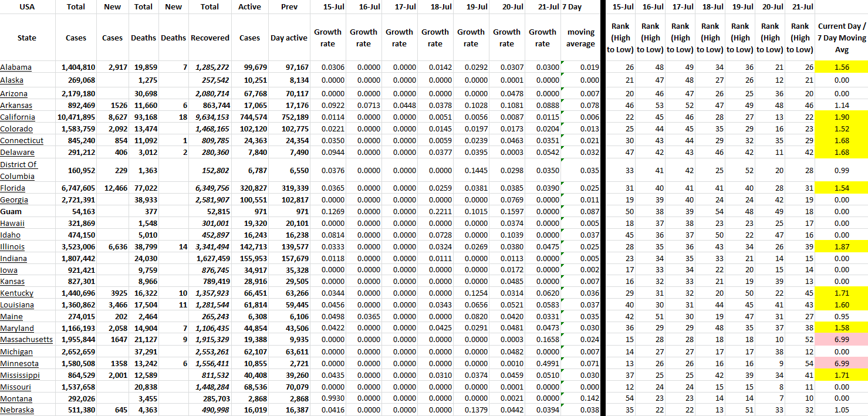Open the Minnesota state link
Image resolution: width=868 pixels, height=416 pixels.
tap(19, 363)
